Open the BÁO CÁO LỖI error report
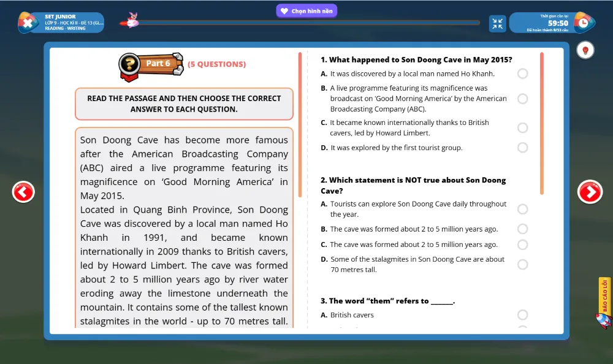613x364 pixels. click(604, 295)
